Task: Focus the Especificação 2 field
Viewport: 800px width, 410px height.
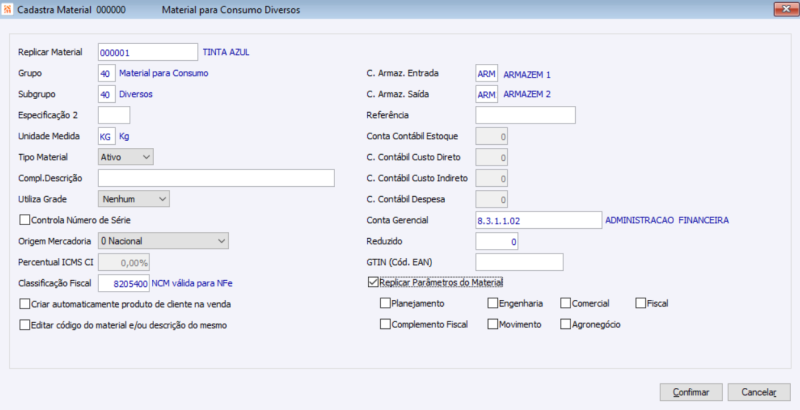Action: point(114,115)
